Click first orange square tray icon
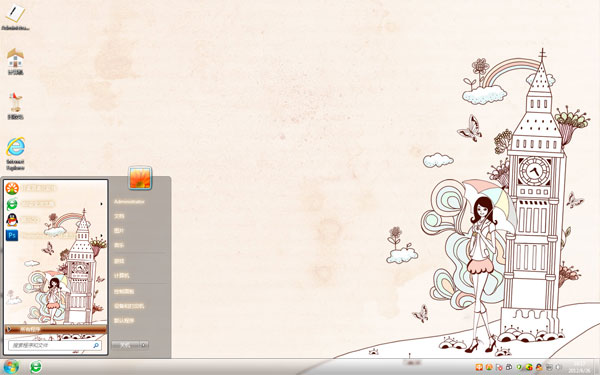This screenshot has width=600, height=375. click(x=479, y=367)
